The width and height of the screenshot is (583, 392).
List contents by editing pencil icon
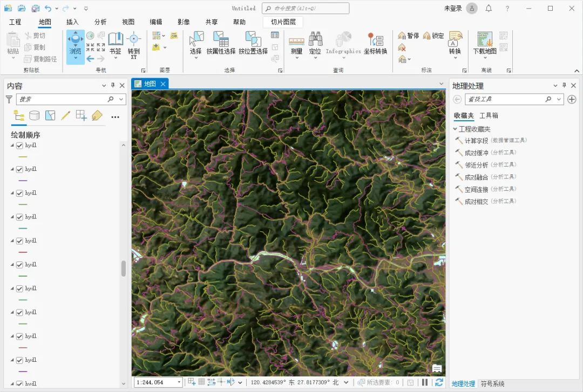[65, 115]
